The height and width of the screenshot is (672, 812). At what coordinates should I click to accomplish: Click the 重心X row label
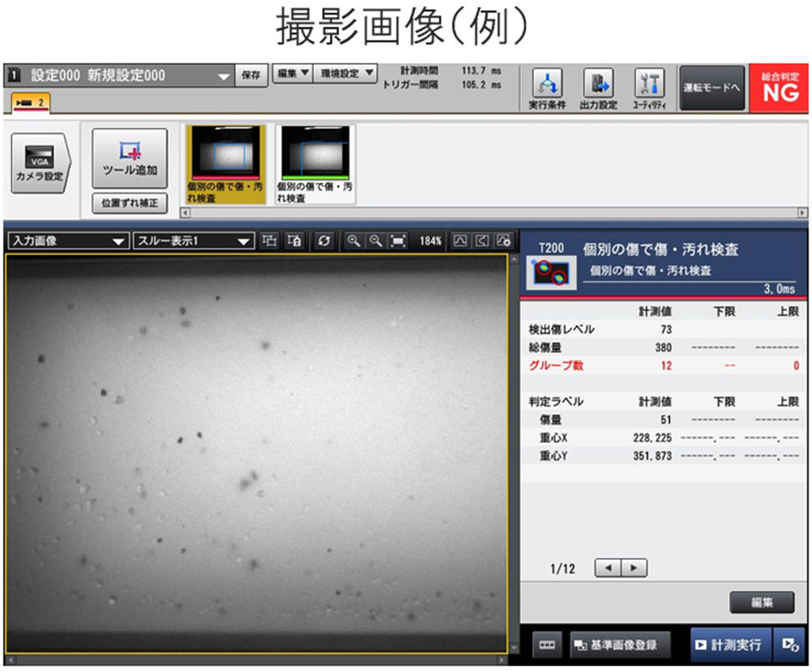tap(553, 438)
